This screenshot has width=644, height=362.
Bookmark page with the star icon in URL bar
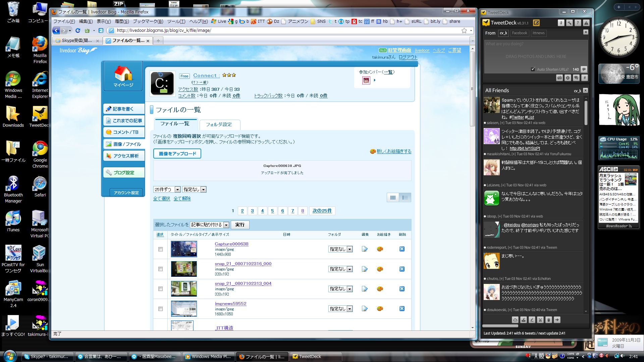point(464,31)
